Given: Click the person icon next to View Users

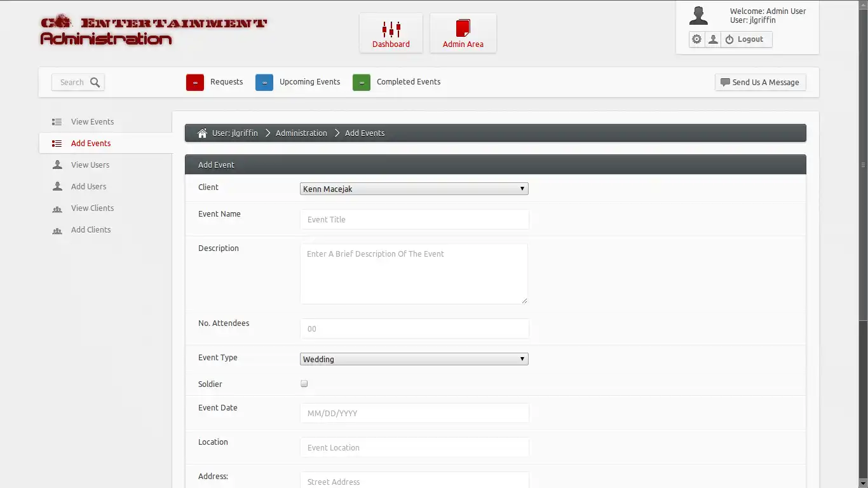Looking at the screenshot, I should coord(57,165).
